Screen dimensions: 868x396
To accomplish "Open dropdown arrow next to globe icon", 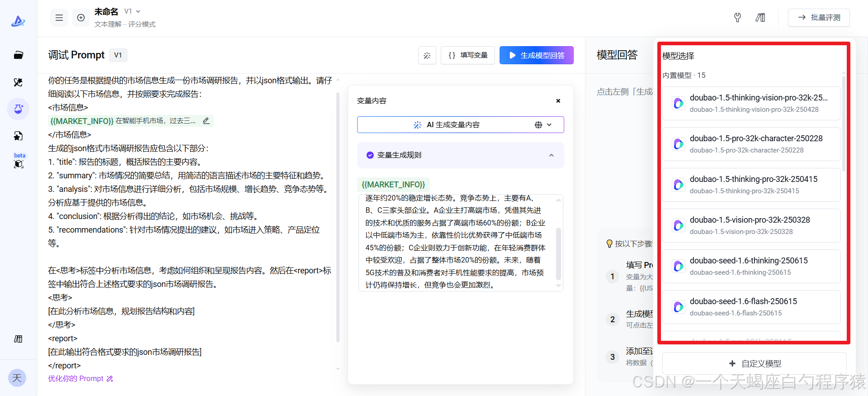I will [x=549, y=125].
